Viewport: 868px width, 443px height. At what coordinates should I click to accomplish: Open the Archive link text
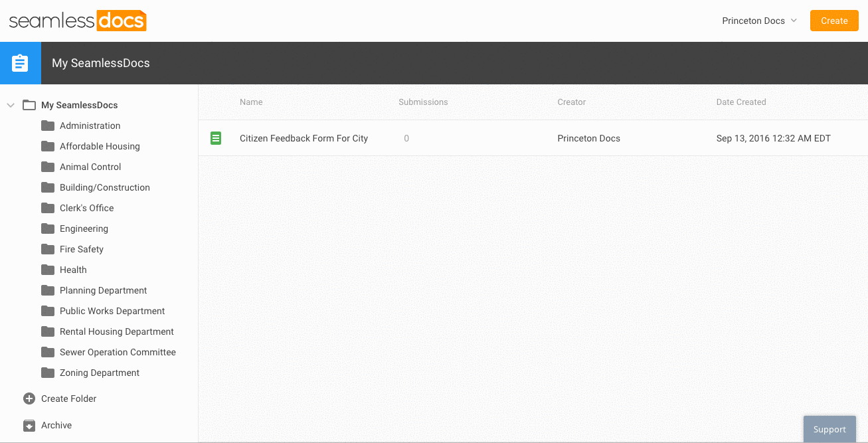56,425
